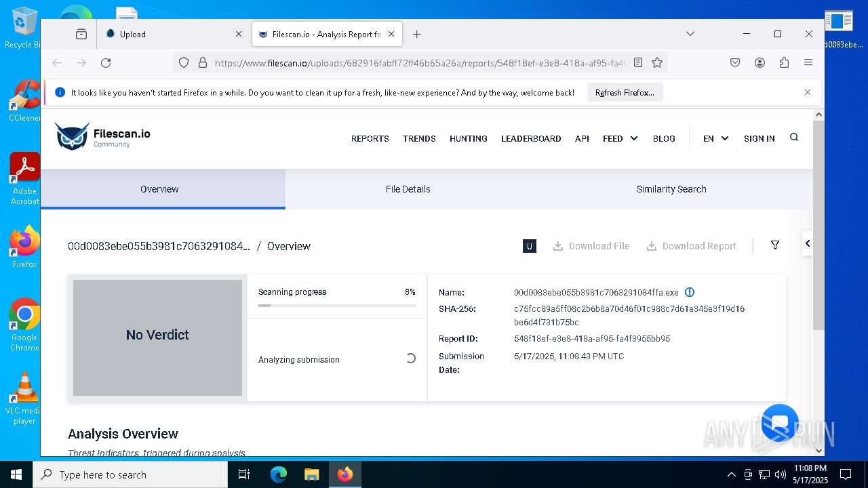Collapse the side panel arrow

tap(807, 243)
